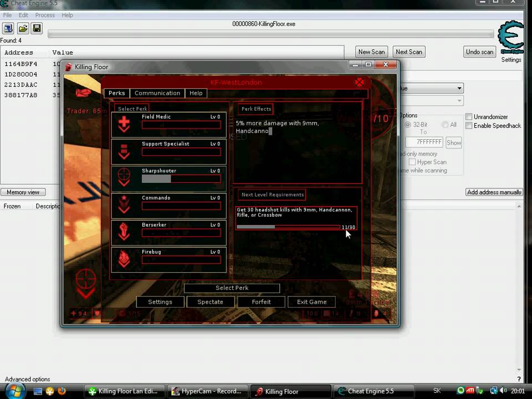Toggle the Hyper Scan checkbox
Screen dimensions: 532x399
coord(412,162)
